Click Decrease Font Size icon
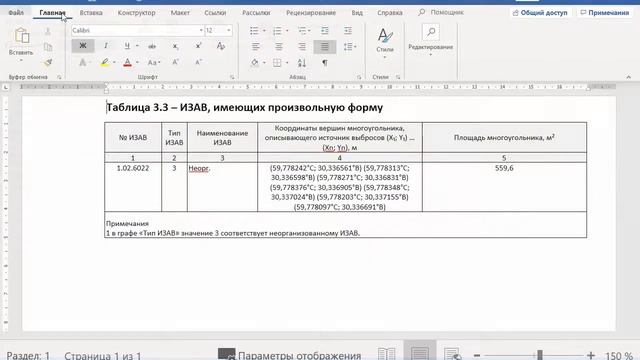The width and height of the screenshot is (640, 360). tap(198, 62)
